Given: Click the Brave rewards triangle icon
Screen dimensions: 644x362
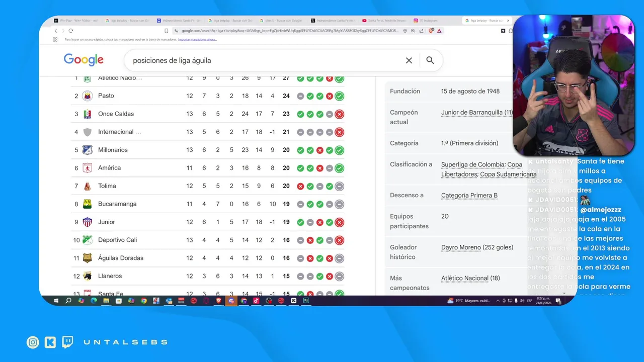Looking at the screenshot, I should pos(439,31).
